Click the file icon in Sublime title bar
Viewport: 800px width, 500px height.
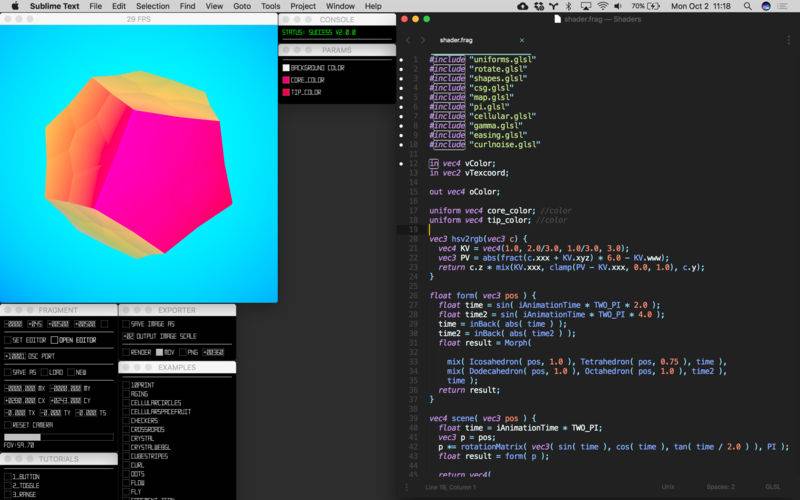click(x=557, y=19)
